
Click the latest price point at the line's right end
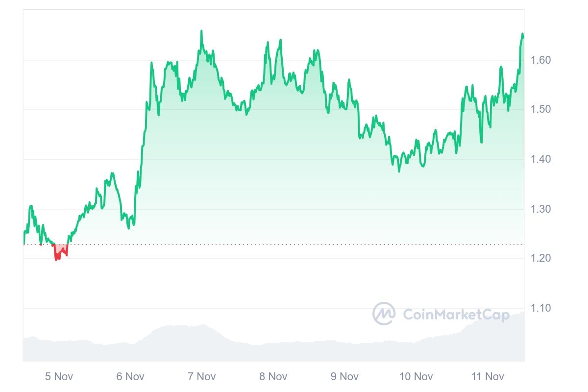[x=523, y=37]
